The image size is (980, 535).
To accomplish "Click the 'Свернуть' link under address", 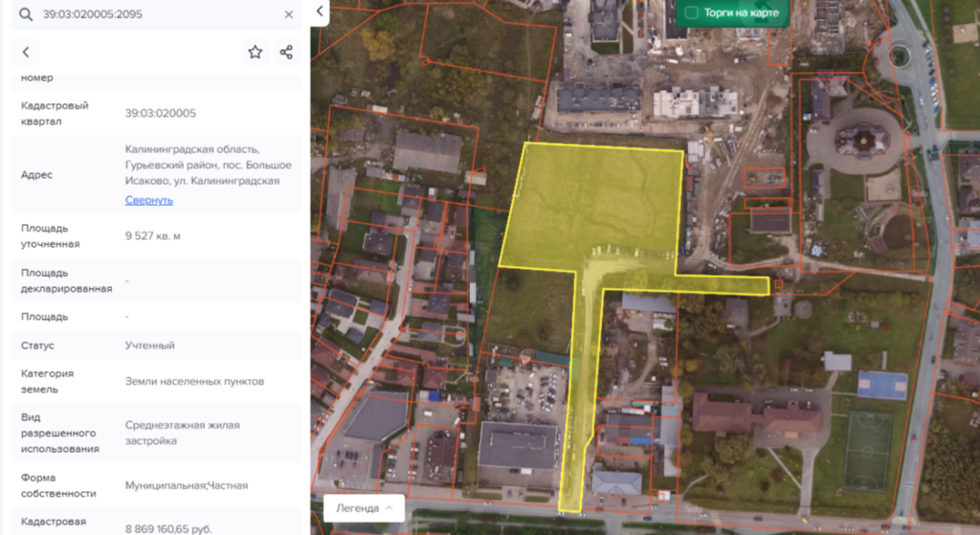I will pos(148,200).
